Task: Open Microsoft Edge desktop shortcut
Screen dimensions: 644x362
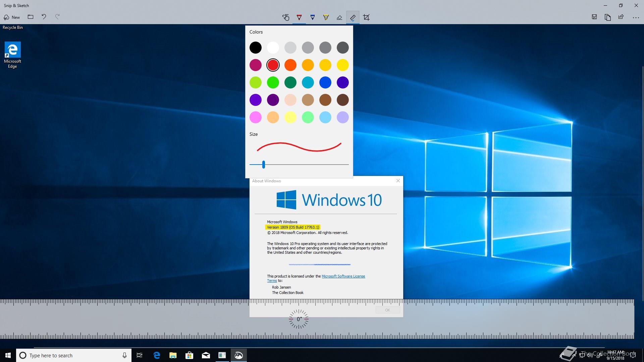Action: click(12, 55)
